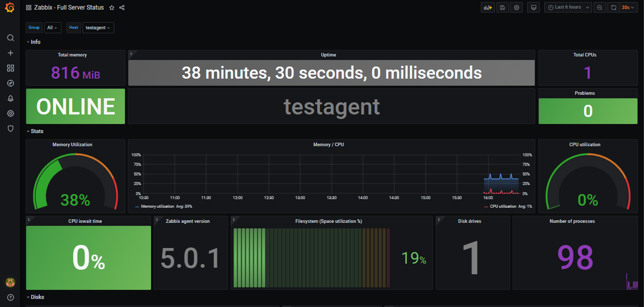Open the Total CPUs panel title menu

coord(585,55)
